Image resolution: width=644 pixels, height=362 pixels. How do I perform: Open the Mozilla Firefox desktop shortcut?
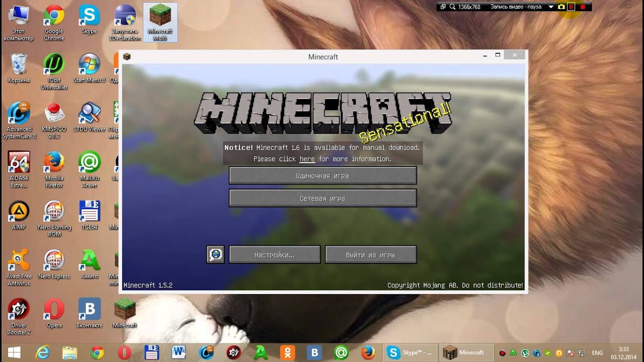pos(54,169)
